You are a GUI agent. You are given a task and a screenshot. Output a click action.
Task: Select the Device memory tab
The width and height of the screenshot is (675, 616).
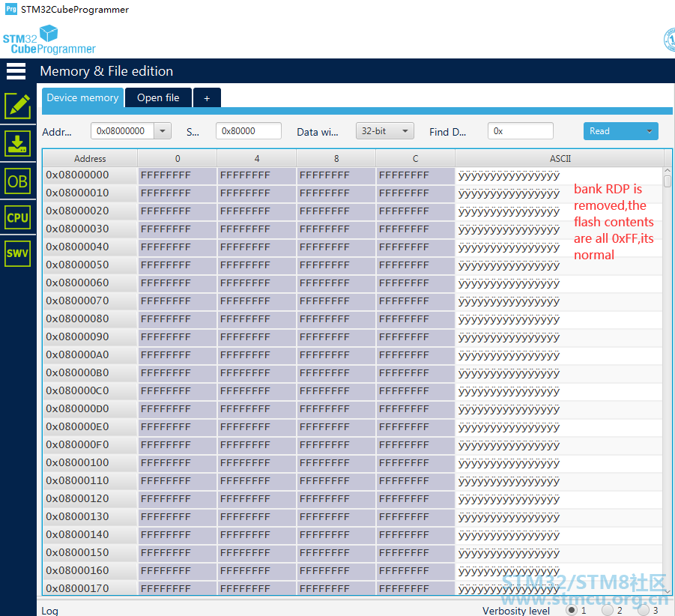pos(82,97)
